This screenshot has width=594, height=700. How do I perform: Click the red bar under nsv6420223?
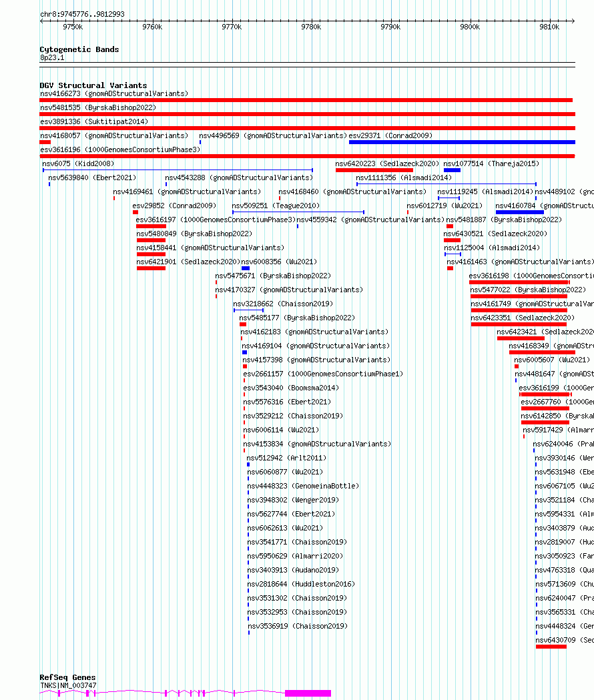(x=374, y=170)
